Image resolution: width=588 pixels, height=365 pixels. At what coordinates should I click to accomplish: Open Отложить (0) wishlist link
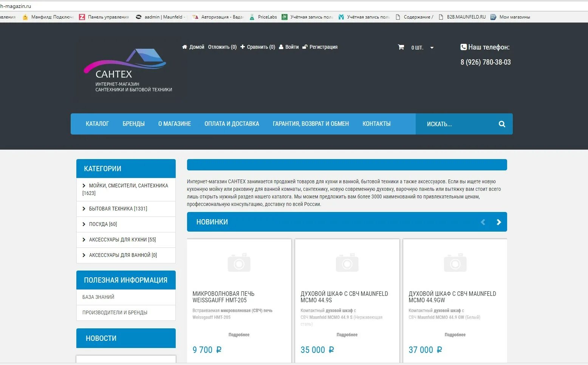(222, 47)
